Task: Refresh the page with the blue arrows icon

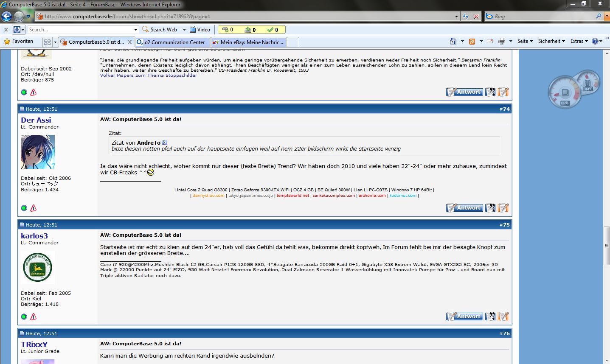Action: 466,17
